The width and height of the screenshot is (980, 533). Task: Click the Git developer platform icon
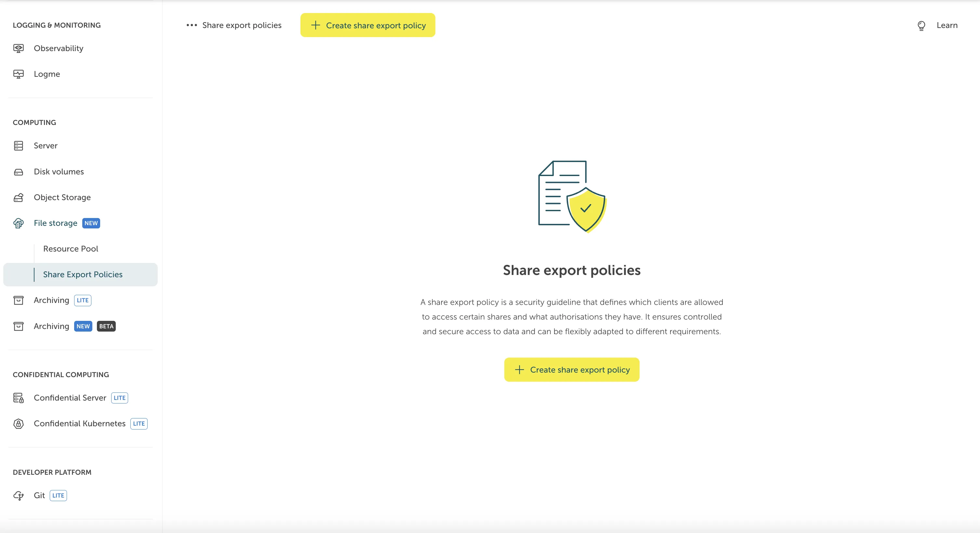tap(18, 495)
